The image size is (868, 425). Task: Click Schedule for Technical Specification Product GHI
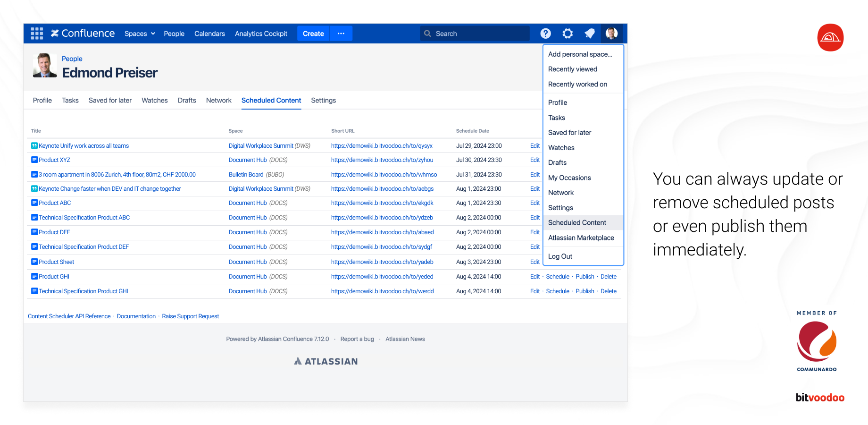click(x=558, y=291)
